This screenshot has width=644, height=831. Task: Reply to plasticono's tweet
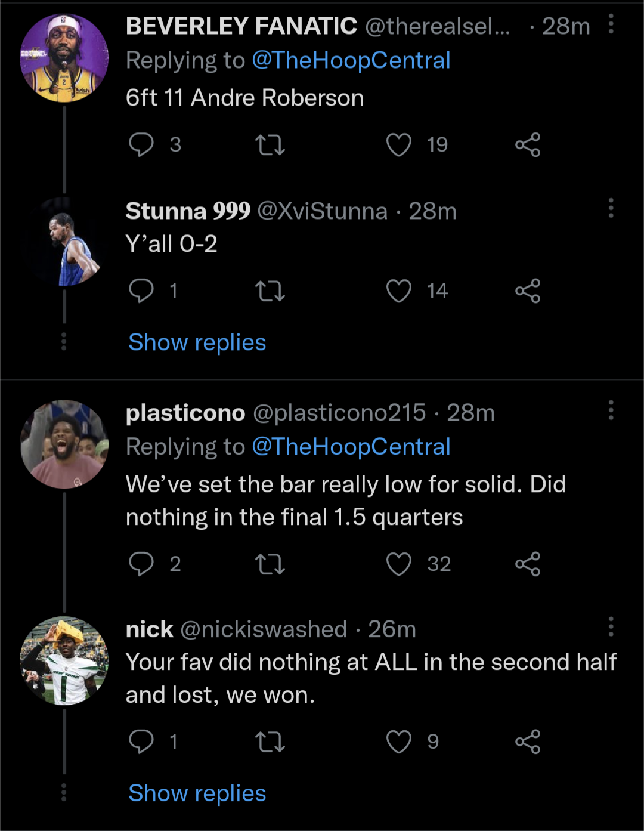(x=141, y=564)
